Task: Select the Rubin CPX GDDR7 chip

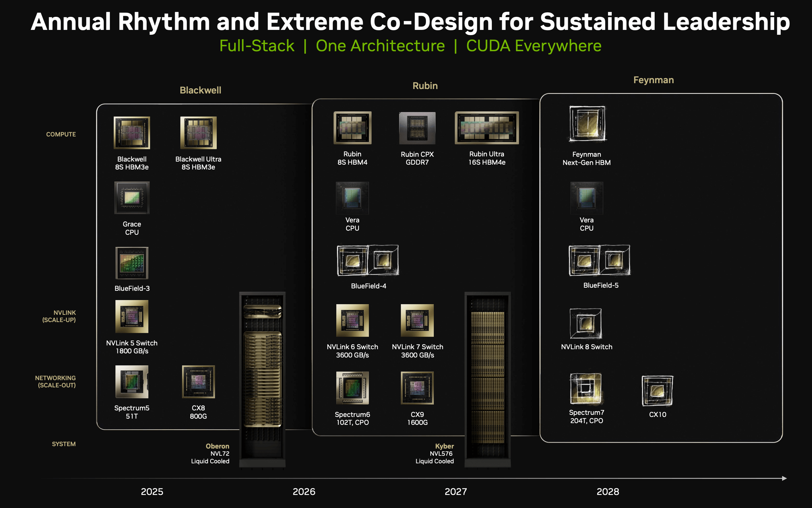Action: (417, 128)
